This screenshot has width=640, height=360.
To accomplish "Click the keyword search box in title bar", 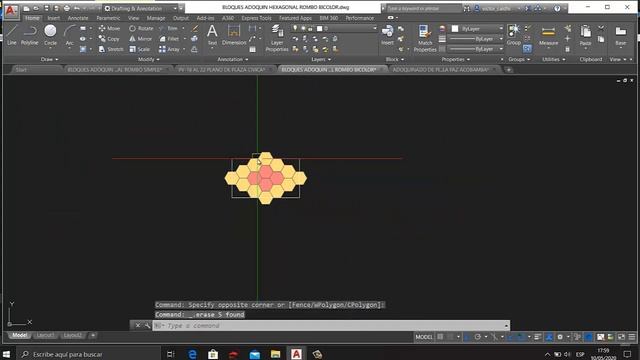I will (x=423, y=8).
